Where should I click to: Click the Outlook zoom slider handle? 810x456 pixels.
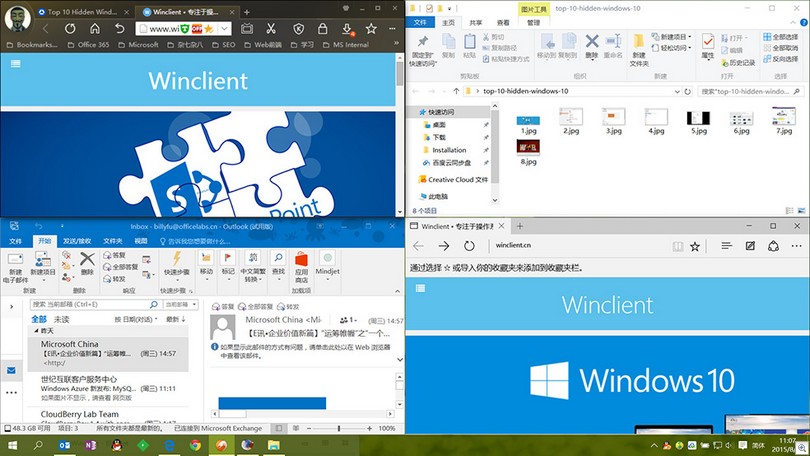coord(339,428)
